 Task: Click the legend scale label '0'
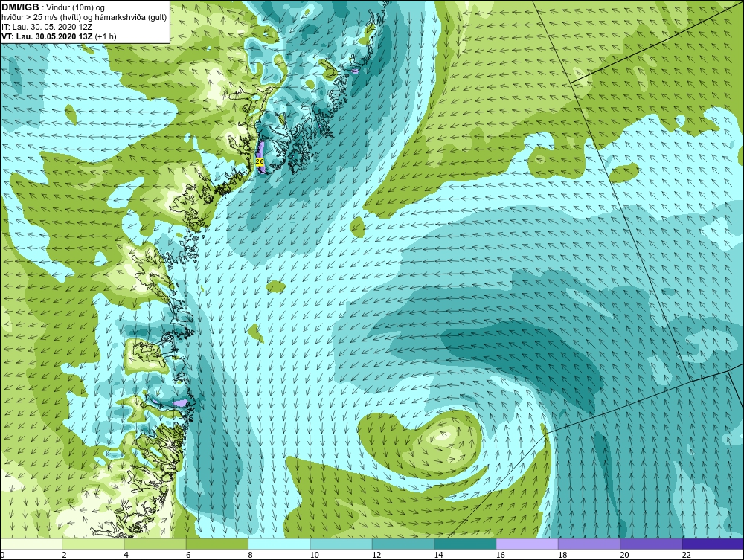[x=2, y=555]
